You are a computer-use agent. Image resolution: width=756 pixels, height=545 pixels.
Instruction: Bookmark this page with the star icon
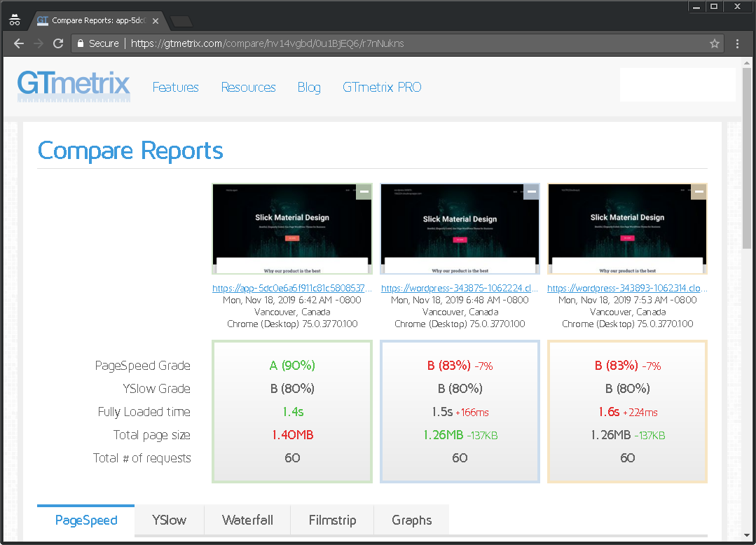[x=715, y=43]
